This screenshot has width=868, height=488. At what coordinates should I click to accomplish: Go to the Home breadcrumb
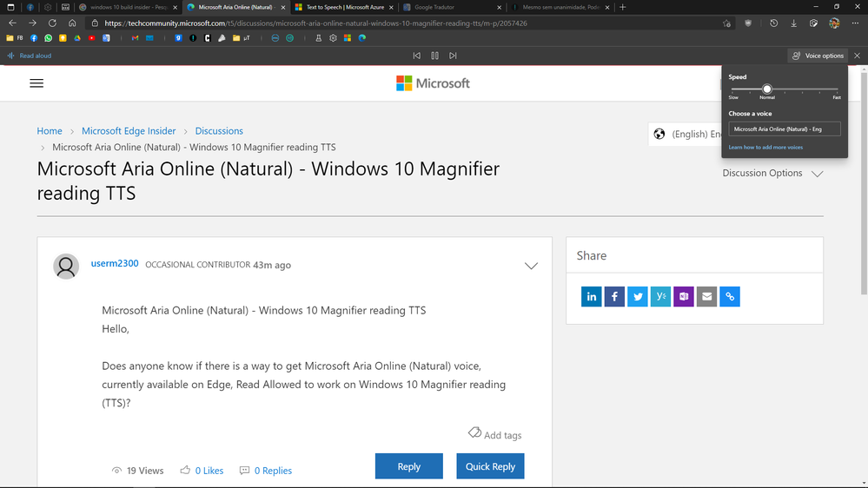(50, 131)
